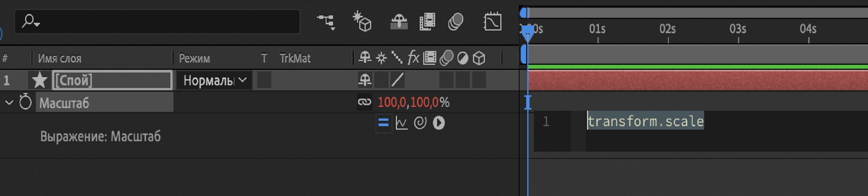Enable motion blur in the timeline toolbar
The width and height of the screenshot is (868, 196).
click(x=456, y=22)
